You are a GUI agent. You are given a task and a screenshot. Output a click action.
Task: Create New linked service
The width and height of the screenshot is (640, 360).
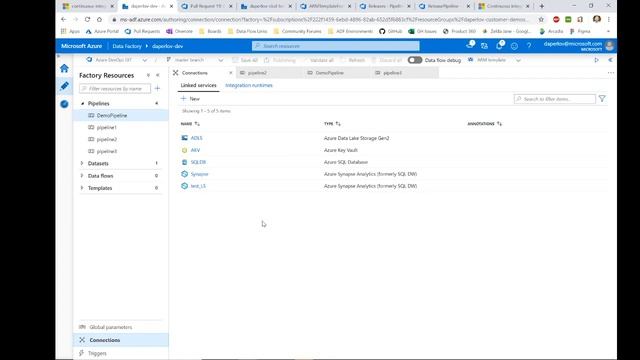click(x=190, y=99)
